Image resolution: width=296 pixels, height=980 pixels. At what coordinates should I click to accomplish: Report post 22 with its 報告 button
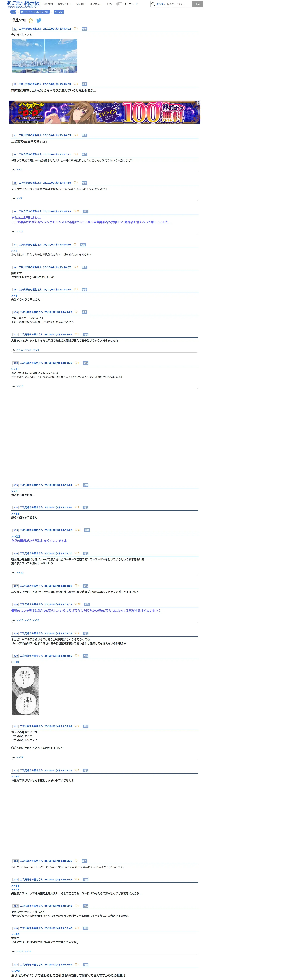pyautogui.click(x=86, y=770)
